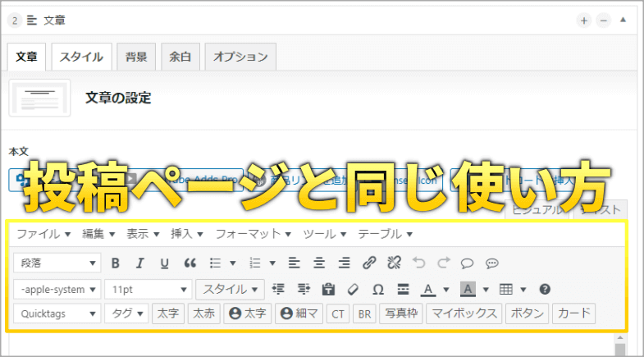Open the テーブル menu

point(385,234)
